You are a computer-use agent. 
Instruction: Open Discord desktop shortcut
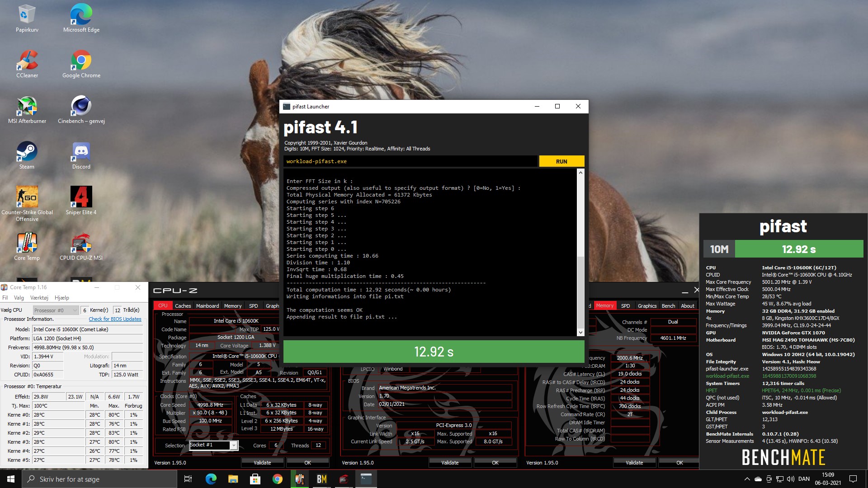(x=81, y=155)
